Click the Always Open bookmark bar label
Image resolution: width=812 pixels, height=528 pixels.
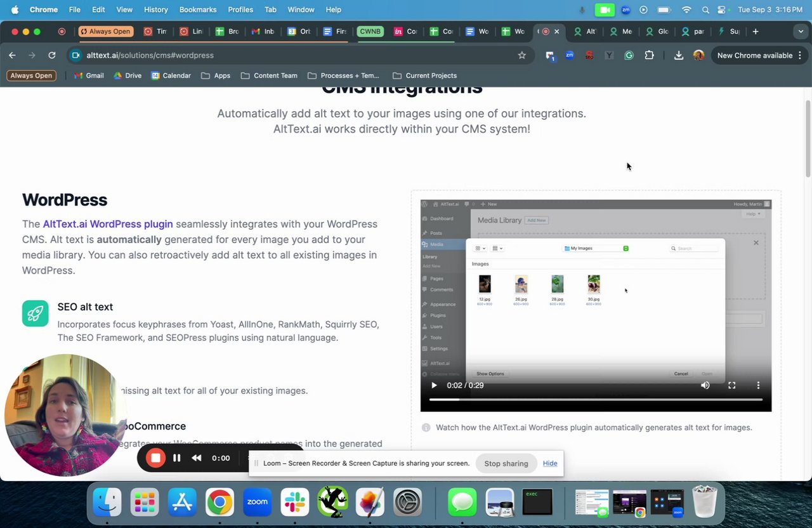(31, 76)
